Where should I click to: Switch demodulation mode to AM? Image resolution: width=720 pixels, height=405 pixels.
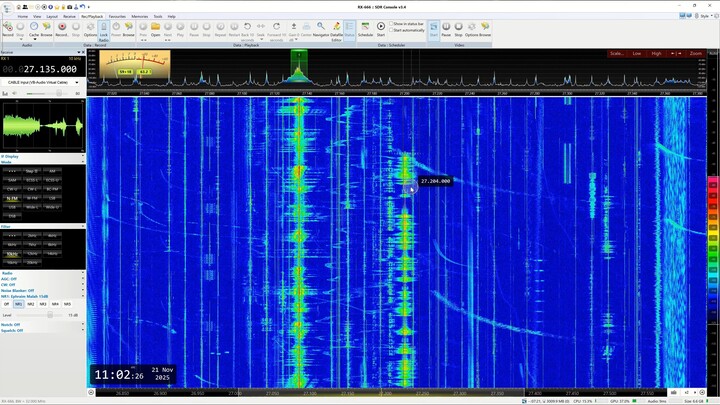(52, 171)
